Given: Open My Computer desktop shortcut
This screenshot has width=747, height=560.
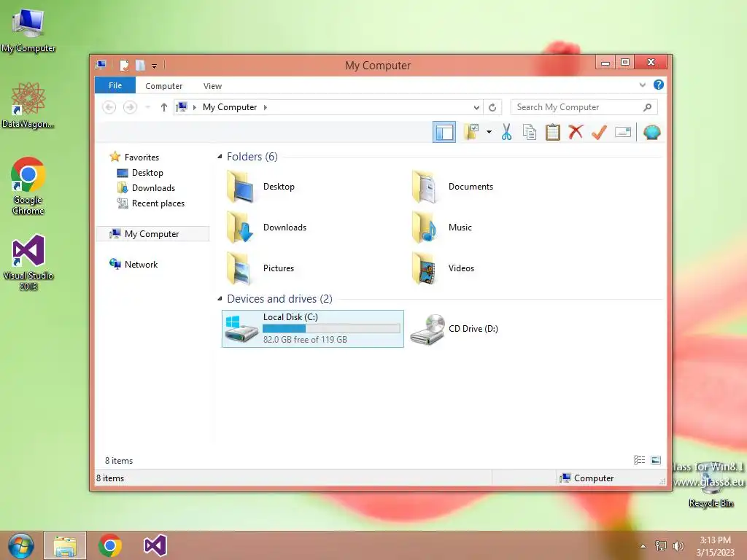Looking at the screenshot, I should (x=28, y=31).
